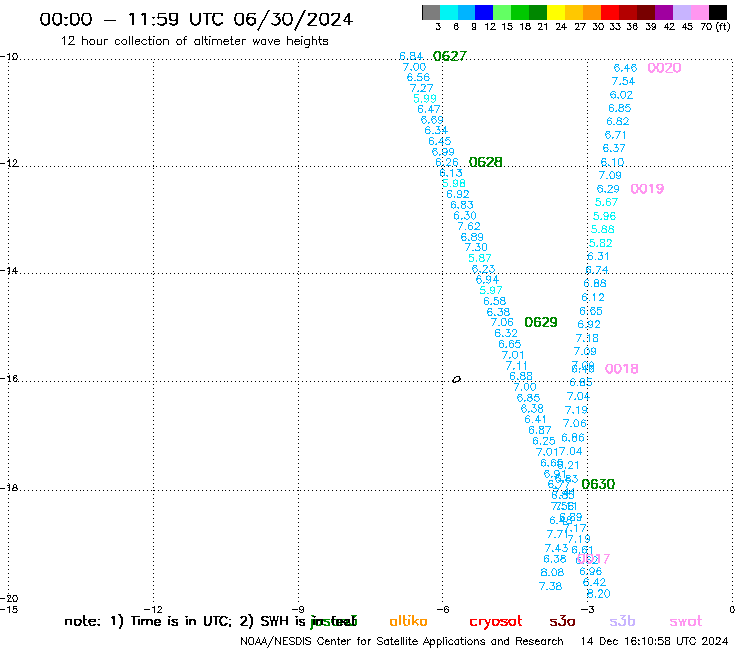Click the pink swot legend label
Viewport: 740px width, 650px height.
(686, 621)
